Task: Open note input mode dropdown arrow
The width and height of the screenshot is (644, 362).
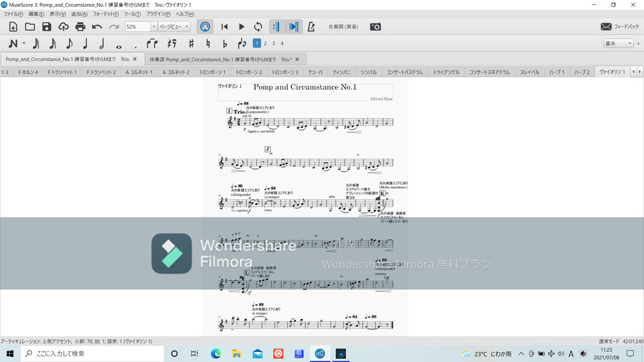Action: point(24,44)
